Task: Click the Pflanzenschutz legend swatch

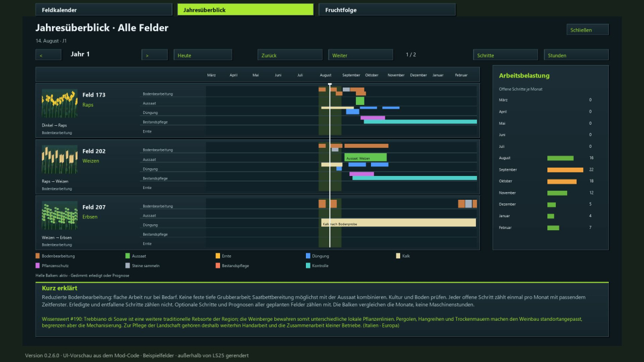Action: (x=38, y=265)
